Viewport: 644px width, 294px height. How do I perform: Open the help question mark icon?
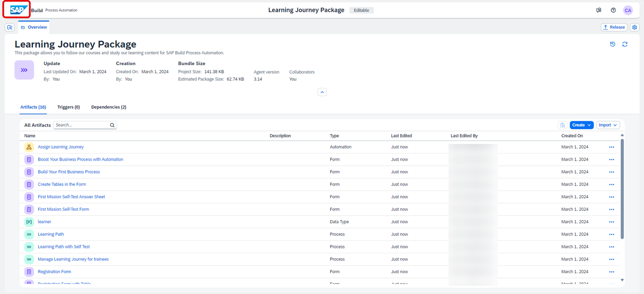(613, 10)
